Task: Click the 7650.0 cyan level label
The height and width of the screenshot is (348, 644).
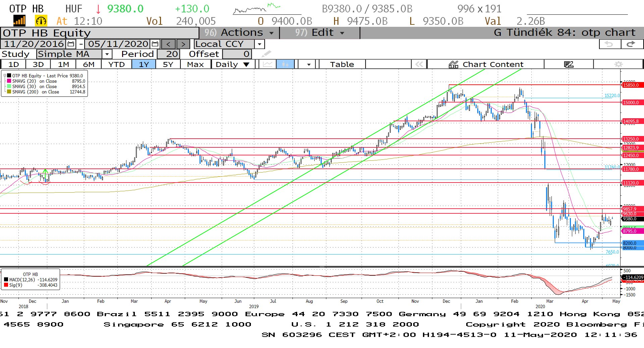Action: [612, 252]
